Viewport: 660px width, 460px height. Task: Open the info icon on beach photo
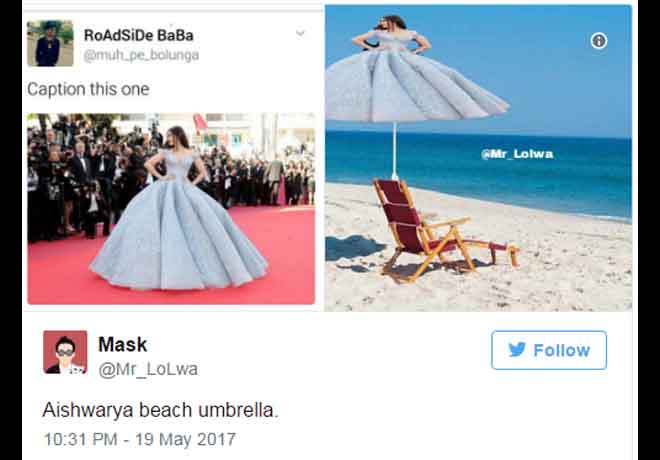(x=599, y=41)
